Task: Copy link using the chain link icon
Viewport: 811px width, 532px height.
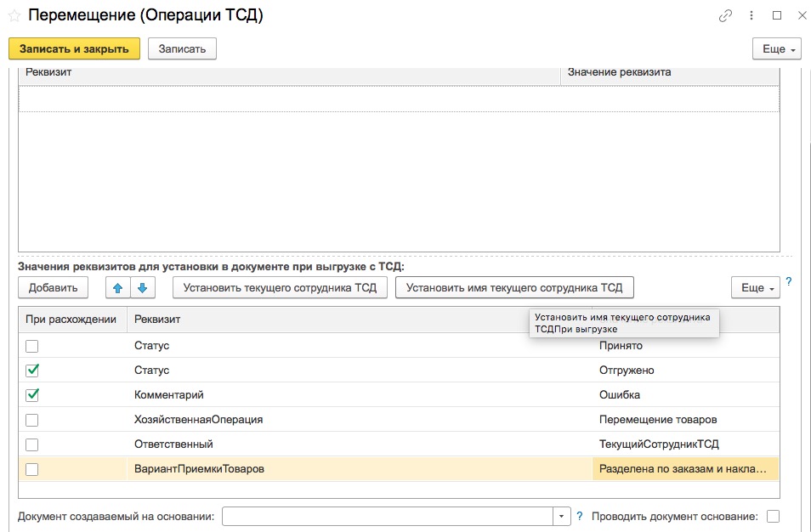Action: point(726,16)
